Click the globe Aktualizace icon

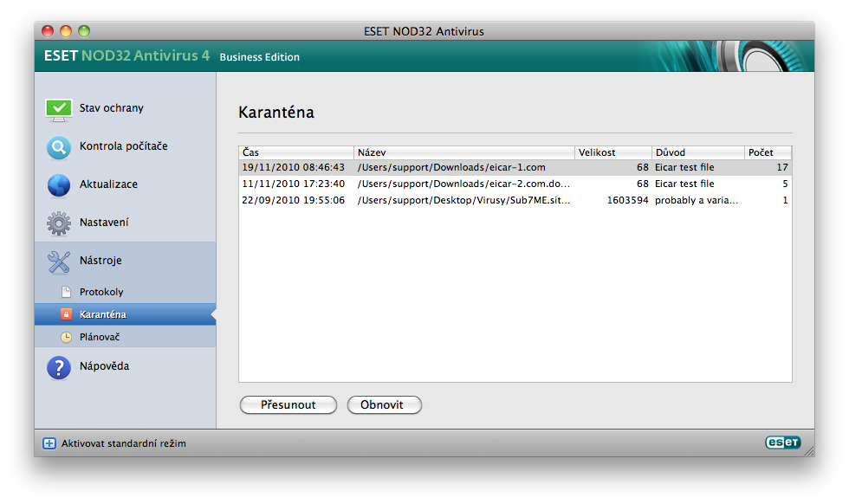(59, 185)
